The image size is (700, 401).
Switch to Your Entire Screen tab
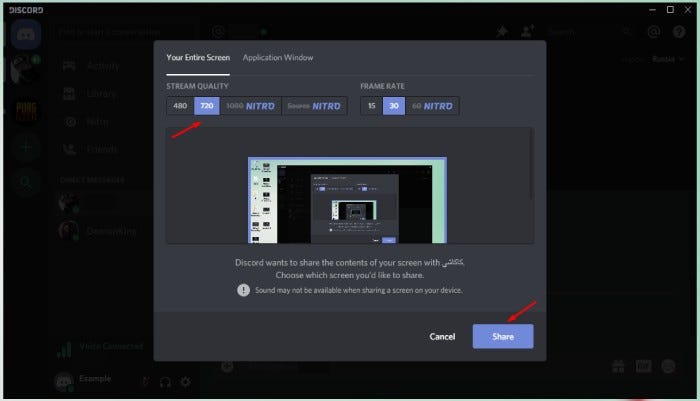click(198, 58)
